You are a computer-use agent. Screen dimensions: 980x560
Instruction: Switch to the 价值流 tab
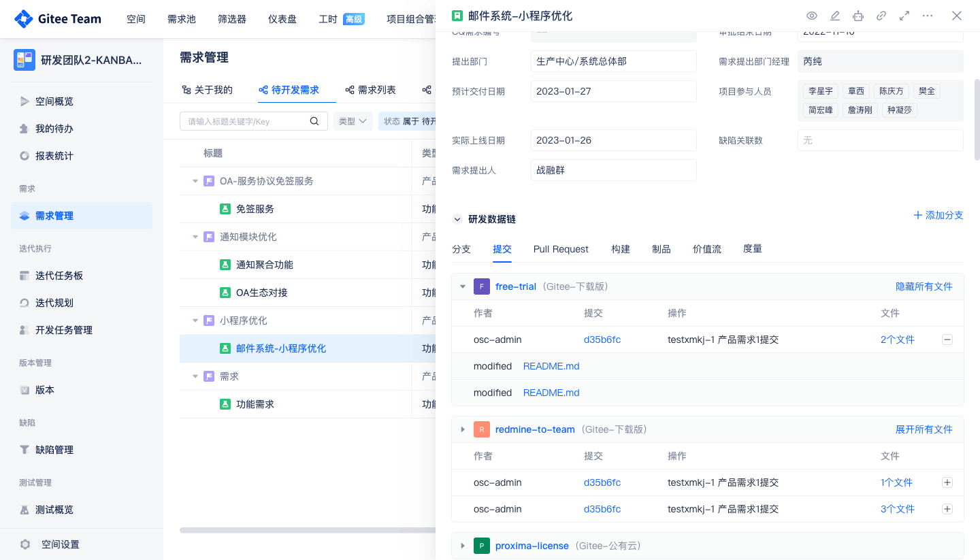[x=707, y=249]
